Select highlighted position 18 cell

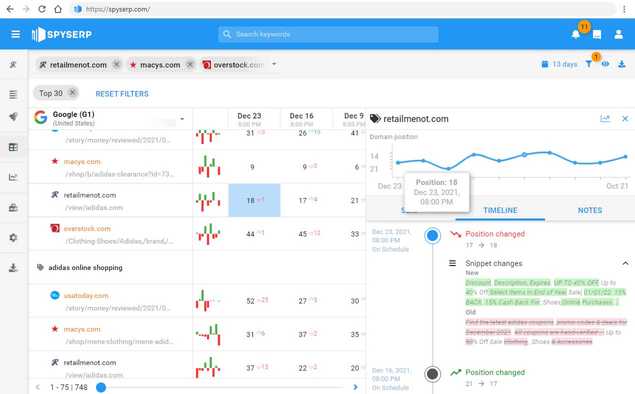click(x=254, y=200)
